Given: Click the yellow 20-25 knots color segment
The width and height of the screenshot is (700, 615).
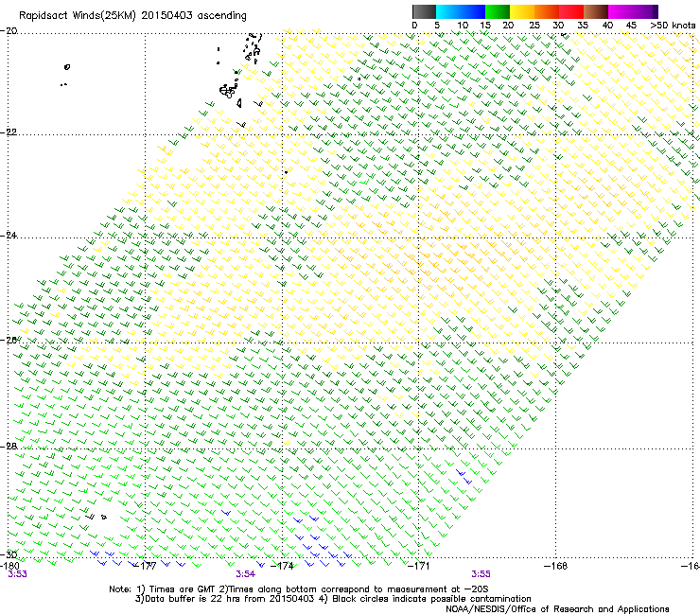Looking at the screenshot, I should 522,11.
